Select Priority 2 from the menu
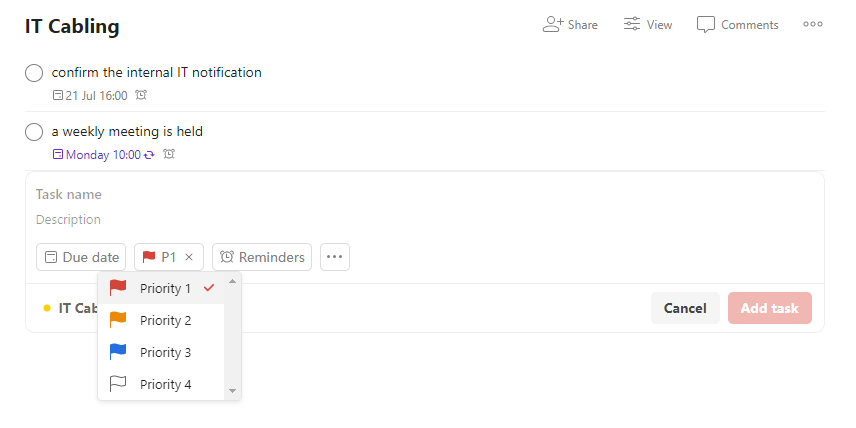This screenshot has height=428, width=856. [165, 321]
